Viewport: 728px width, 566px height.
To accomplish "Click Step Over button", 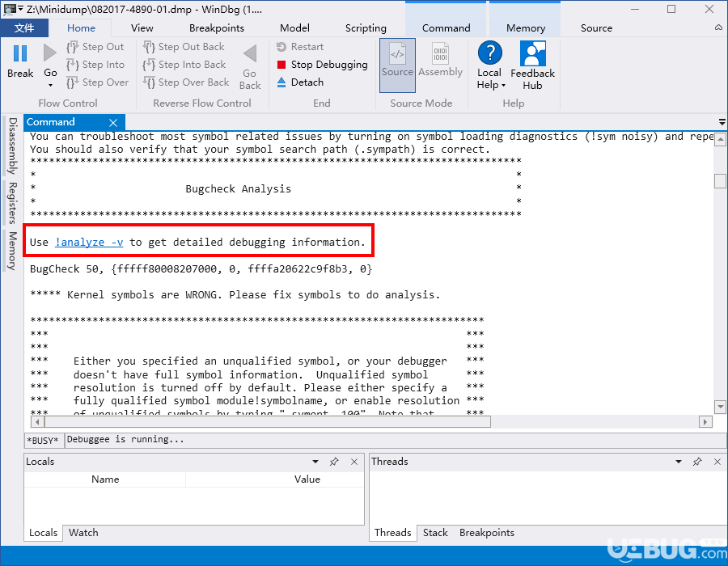I will click(x=98, y=82).
